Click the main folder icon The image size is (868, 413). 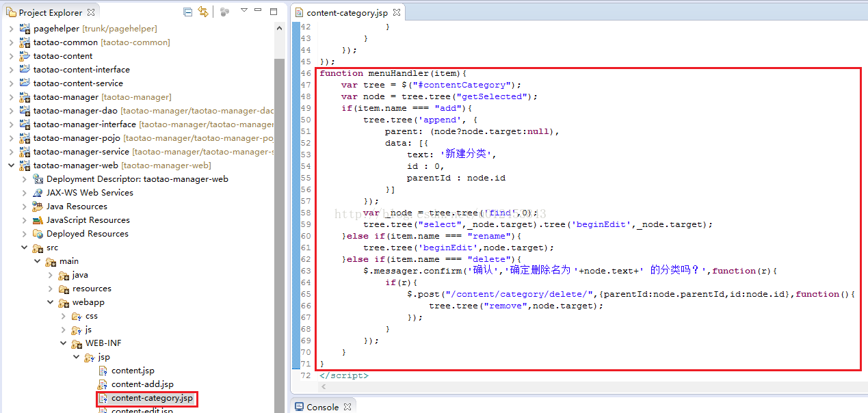coord(51,261)
